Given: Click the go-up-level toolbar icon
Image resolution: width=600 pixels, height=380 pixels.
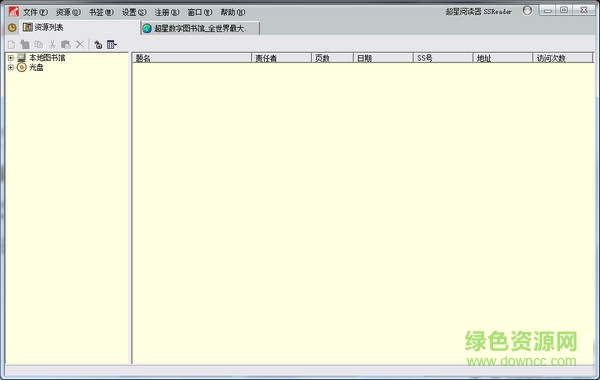Looking at the screenshot, I should [98, 45].
